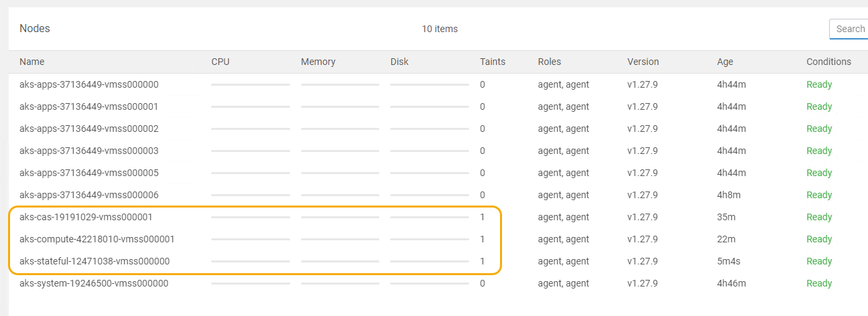This screenshot has width=868, height=316.
Task: Sort nodes by the Name column
Action: 32,62
